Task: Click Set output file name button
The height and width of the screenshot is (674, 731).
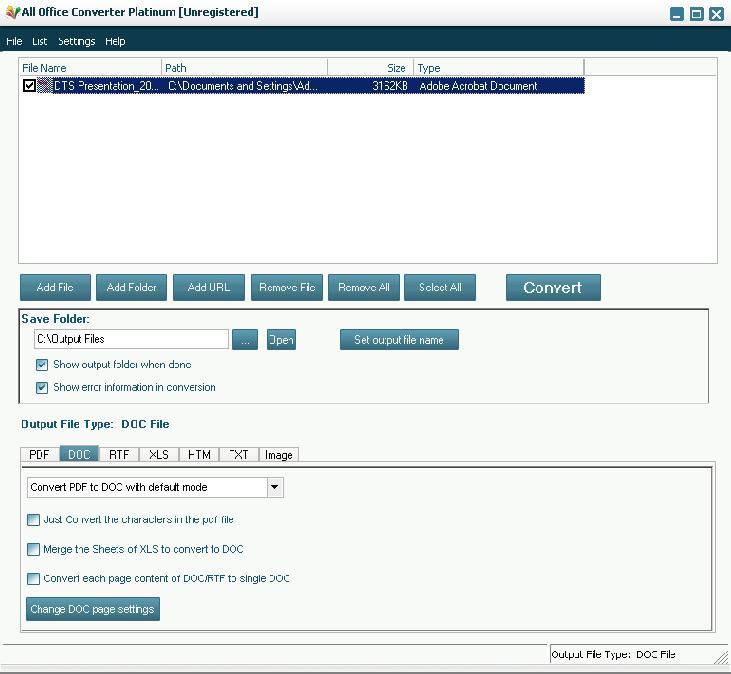Action: click(x=400, y=340)
